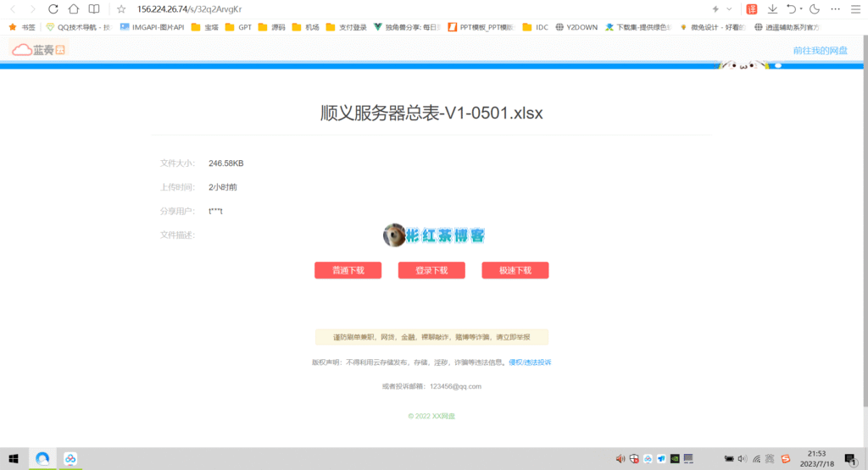The image size is (868, 470).
Task: Go back with the browser back arrow
Action: [x=14, y=8]
